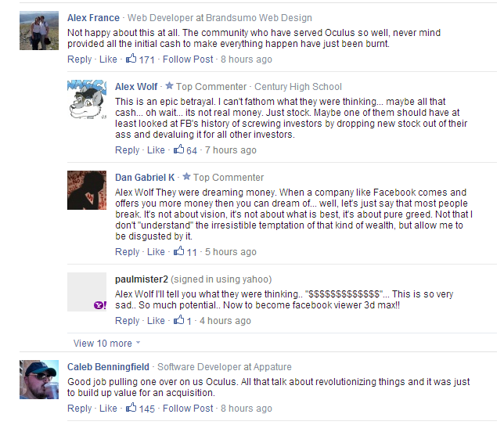The image size is (504, 425).
Task: Like Caleb Benningfield's comment
Action: click(x=108, y=409)
